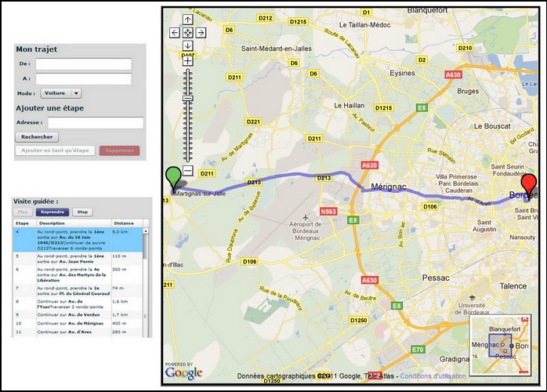
Task: Click the E70 road sign
Action: click(418, 350)
